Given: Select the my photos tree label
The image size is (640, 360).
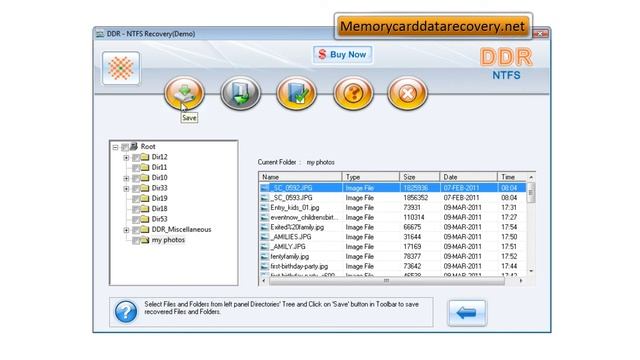Looking at the screenshot, I should pyautogui.click(x=168, y=240).
